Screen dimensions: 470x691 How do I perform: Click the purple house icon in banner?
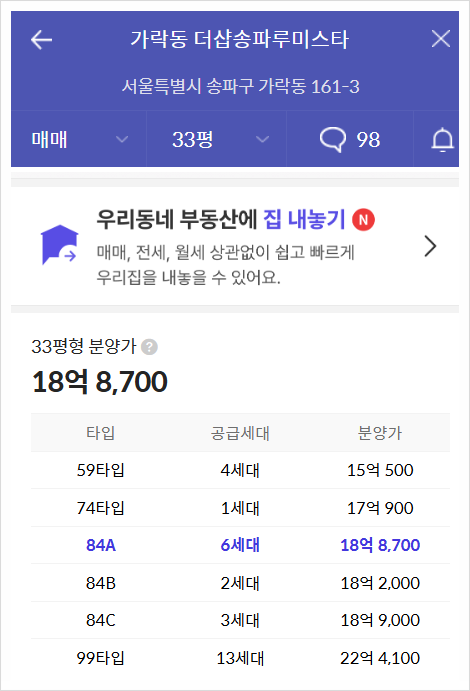pos(59,245)
